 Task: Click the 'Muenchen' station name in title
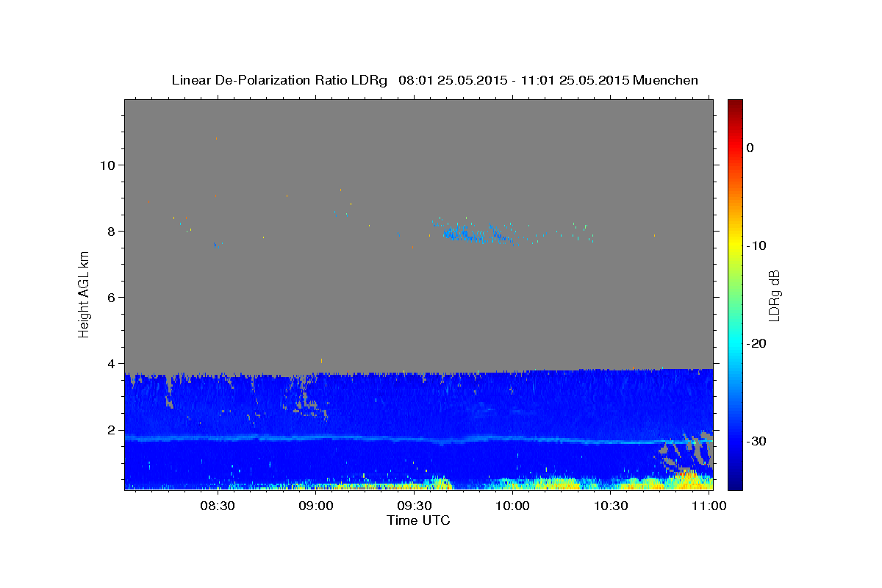tap(665, 80)
